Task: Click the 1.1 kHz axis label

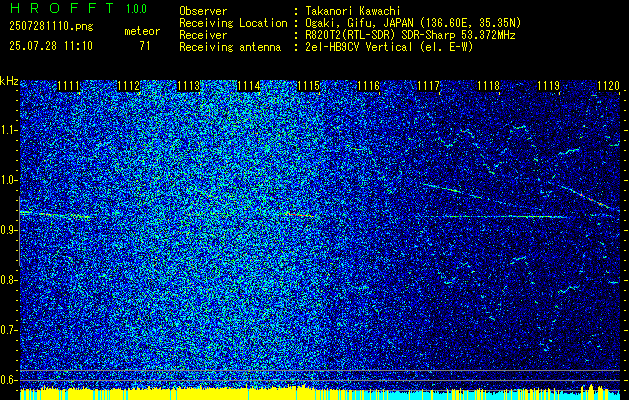Action: (8, 130)
